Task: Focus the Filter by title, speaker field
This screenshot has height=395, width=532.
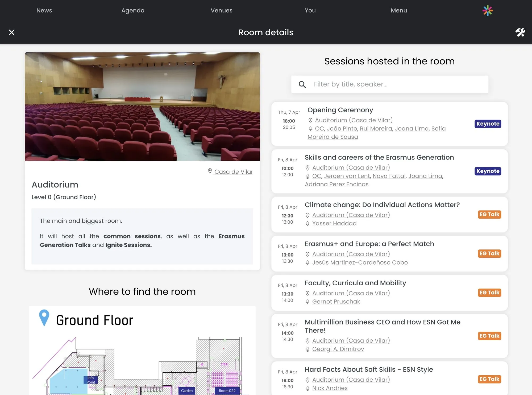Action: click(x=399, y=84)
